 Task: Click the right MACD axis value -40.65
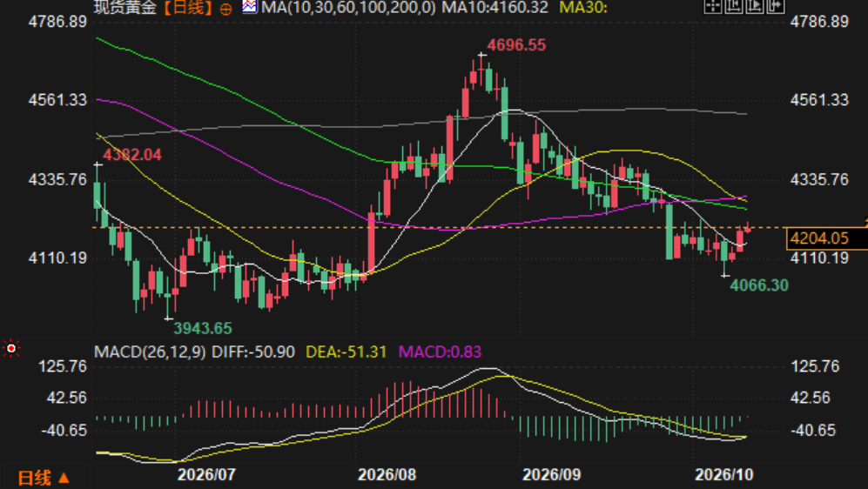814,431
